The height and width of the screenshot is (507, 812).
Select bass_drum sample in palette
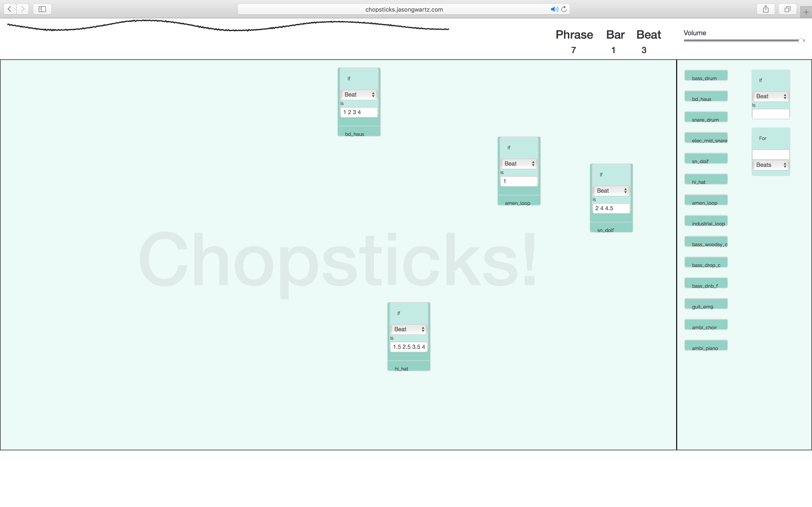click(x=706, y=75)
